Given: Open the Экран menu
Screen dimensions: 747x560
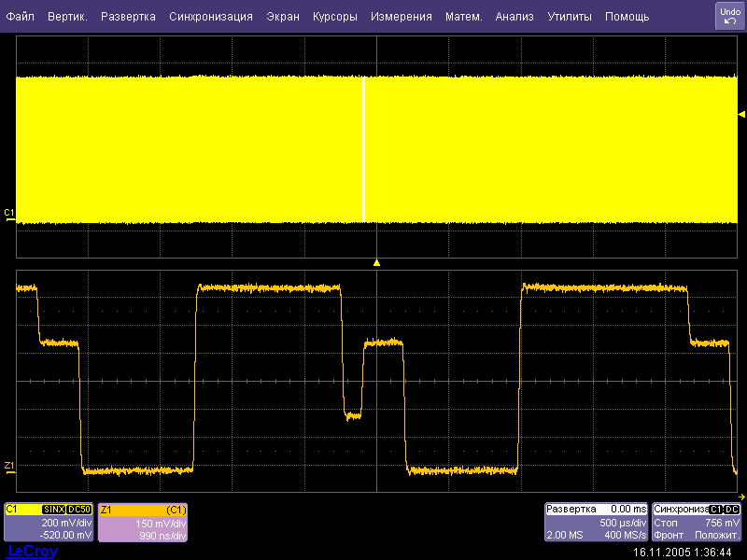Looking at the screenshot, I should 283,17.
